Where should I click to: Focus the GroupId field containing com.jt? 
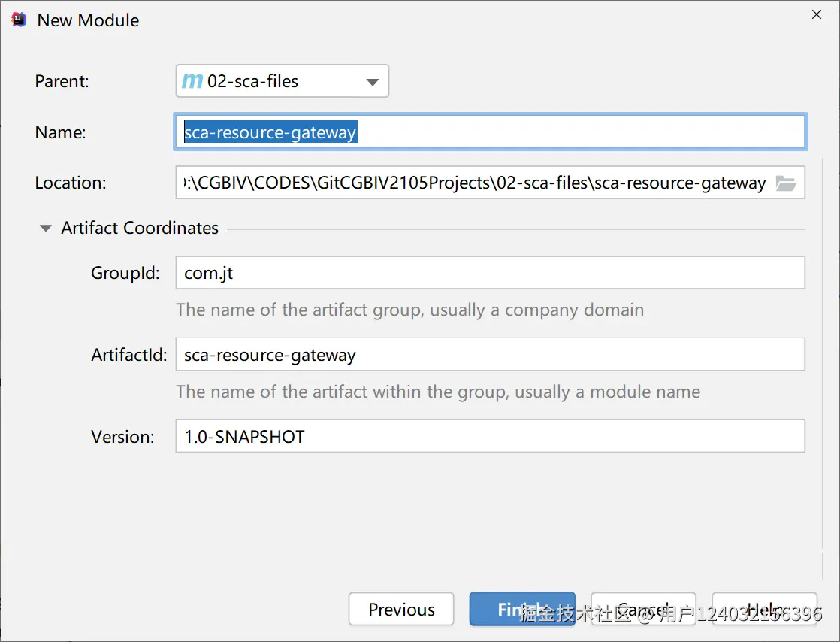[490, 272]
